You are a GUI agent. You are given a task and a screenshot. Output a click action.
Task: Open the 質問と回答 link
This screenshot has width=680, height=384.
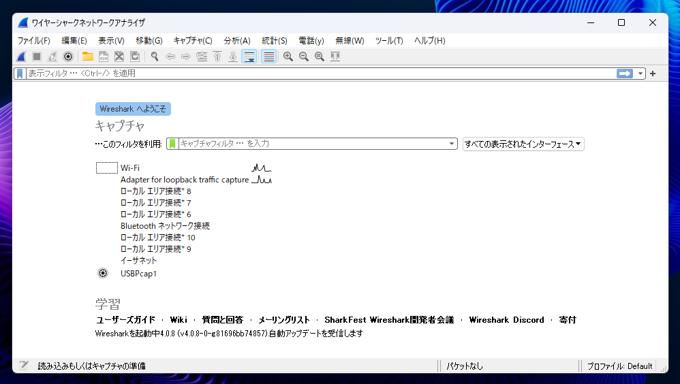tap(222, 320)
